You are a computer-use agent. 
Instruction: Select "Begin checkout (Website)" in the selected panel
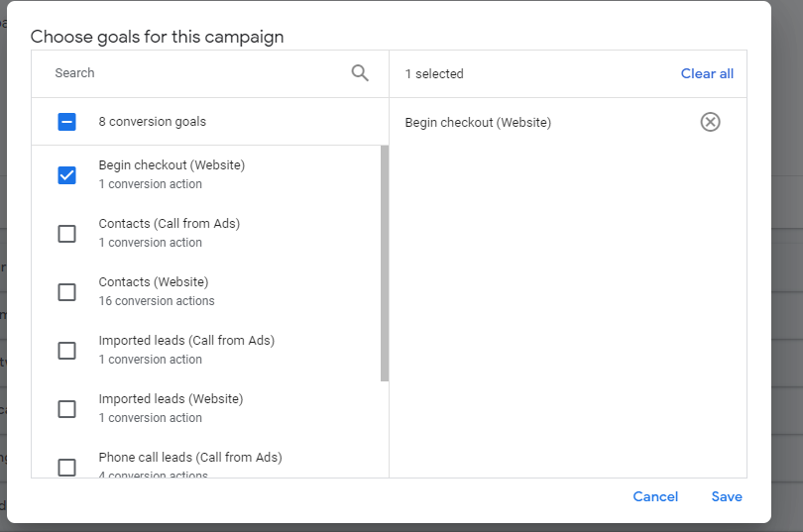(x=478, y=123)
